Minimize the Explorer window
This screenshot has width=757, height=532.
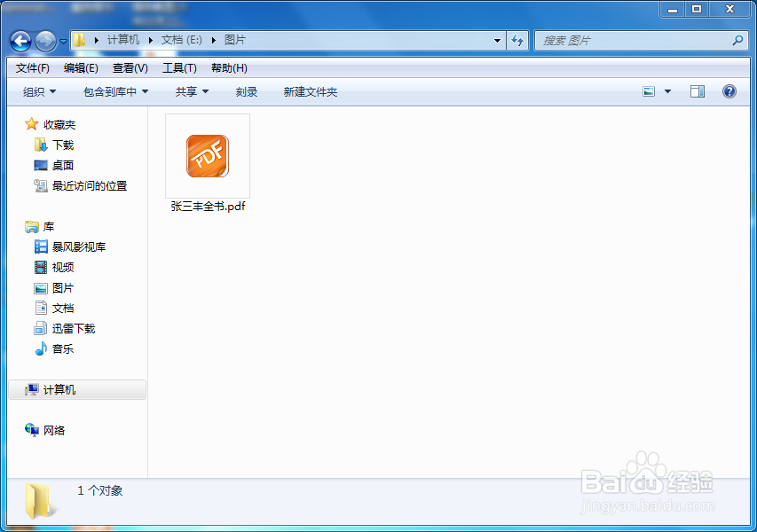pyautogui.click(x=673, y=9)
